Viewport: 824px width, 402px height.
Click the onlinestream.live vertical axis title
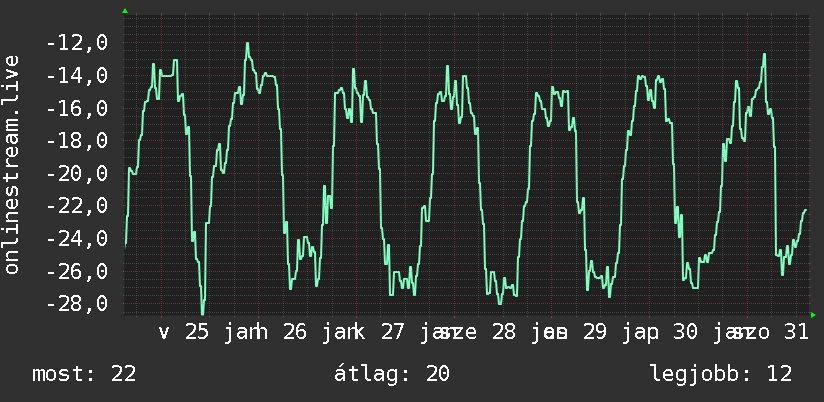pyautogui.click(x=12, y=164)
